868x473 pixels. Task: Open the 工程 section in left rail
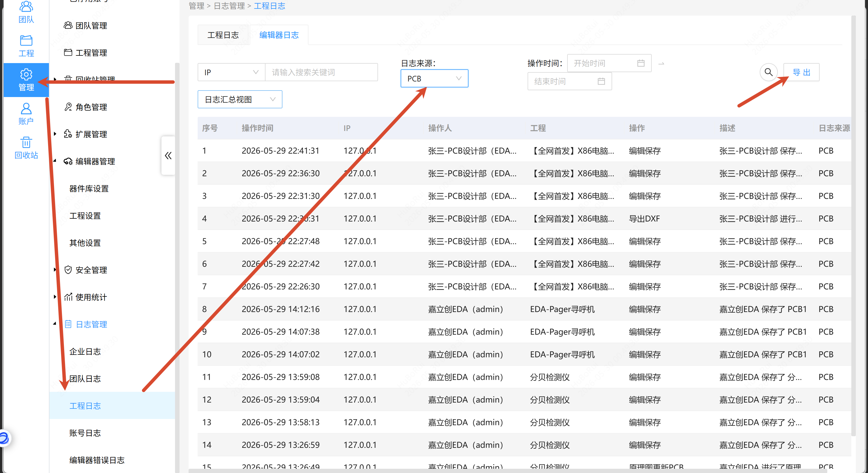click(26, 46)
